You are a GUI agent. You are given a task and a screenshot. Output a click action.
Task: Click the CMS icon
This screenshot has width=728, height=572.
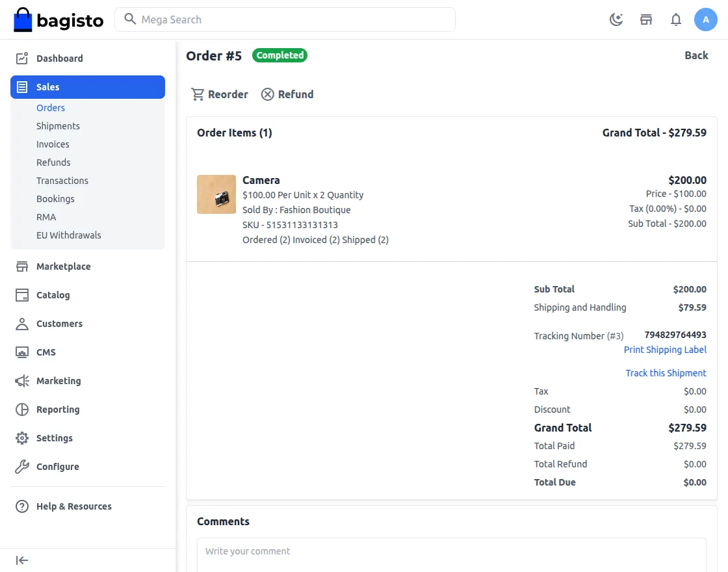tap(22, 352)
